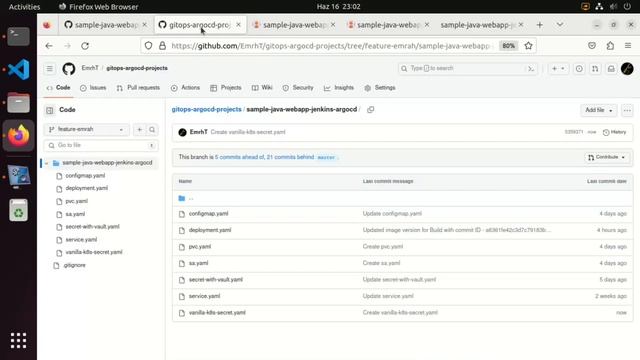
Task: Reset the 80% zoom level indicator
Action: point(509,46)
